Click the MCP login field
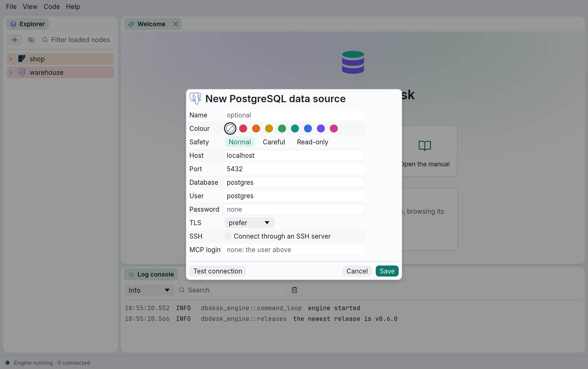This screenshot has height=369, width=588. point(294,250)
